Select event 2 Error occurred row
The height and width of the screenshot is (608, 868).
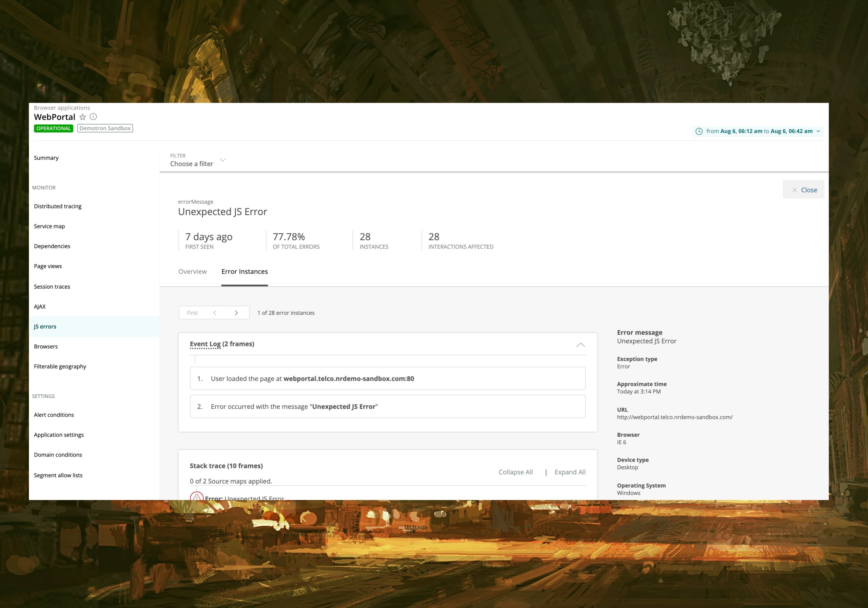[x=387, y=407]
